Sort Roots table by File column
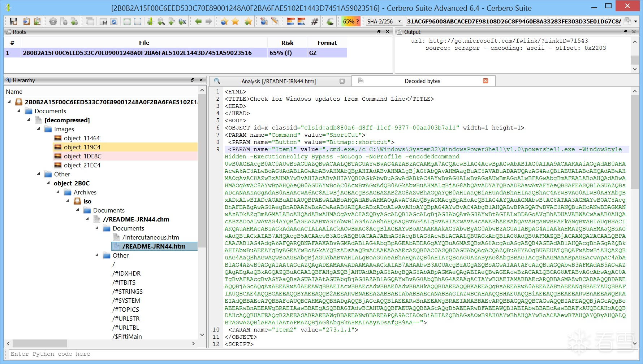This screenshot has height=364, width=643. coord(144,43)
